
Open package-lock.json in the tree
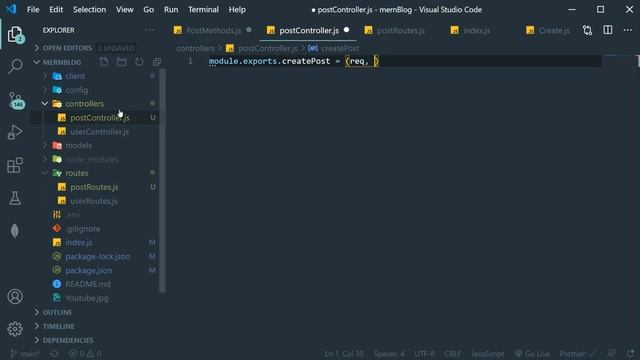[x=98, y=256]
